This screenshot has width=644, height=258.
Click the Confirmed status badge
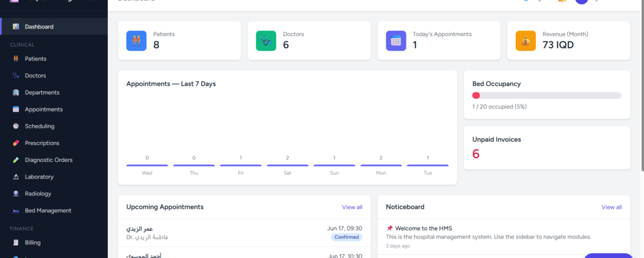pyautogui.click(x=347, y=237)
